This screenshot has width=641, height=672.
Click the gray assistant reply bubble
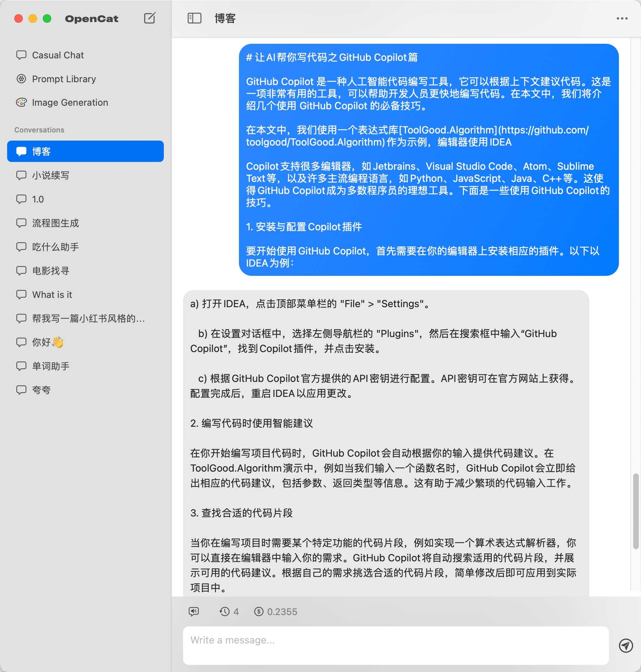point(386,443)
